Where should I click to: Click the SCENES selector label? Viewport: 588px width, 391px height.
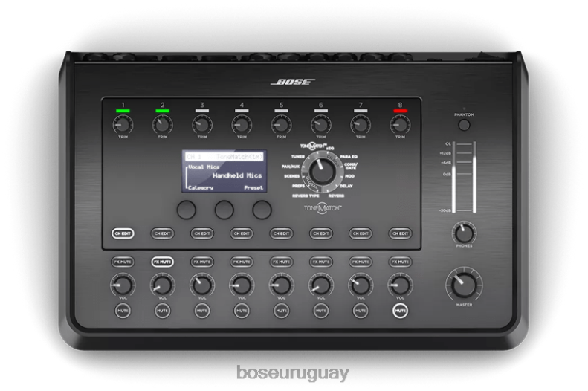click(291, 176)
